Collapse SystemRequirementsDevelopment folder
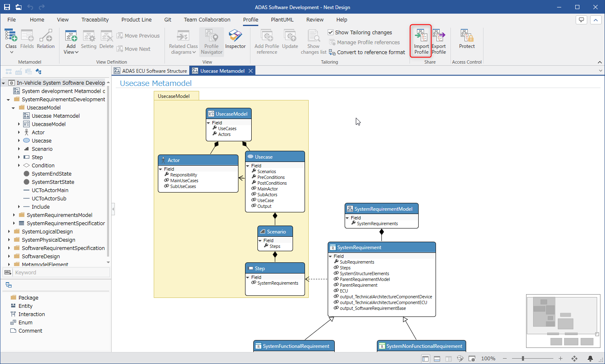This screenshot has width=605, height=364. pos(8,100)
